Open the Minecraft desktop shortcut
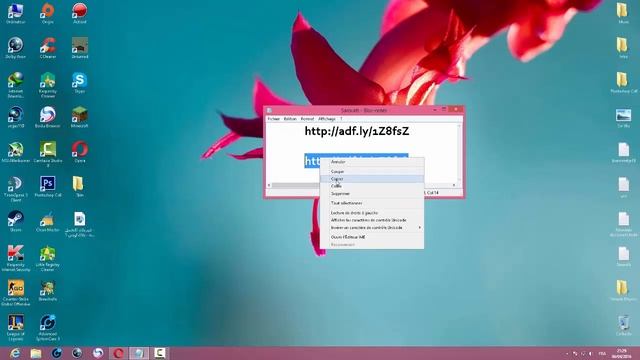Image resolution: width=640 pixels, height=360 pixels. tap(80, 117)
